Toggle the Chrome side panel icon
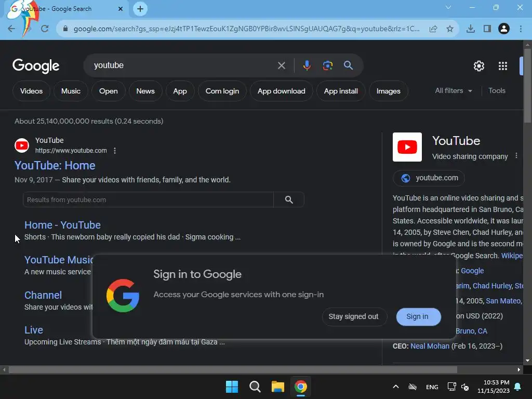 click(487, 29)
